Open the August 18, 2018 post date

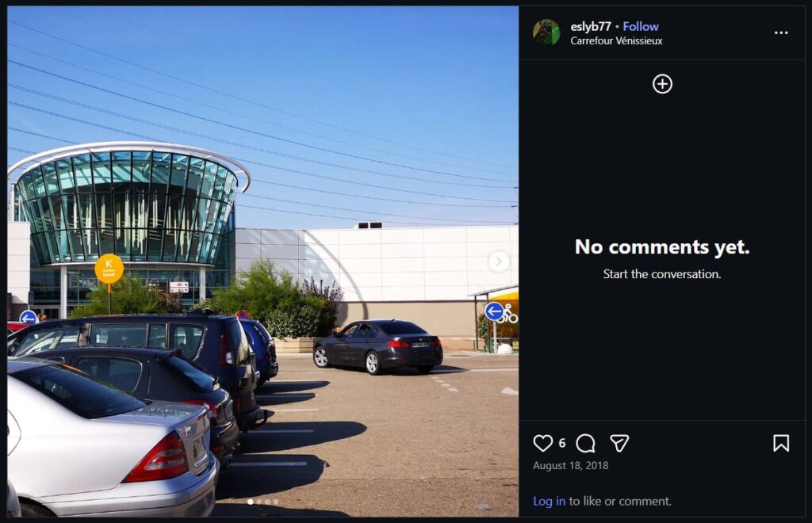(571, 466)
